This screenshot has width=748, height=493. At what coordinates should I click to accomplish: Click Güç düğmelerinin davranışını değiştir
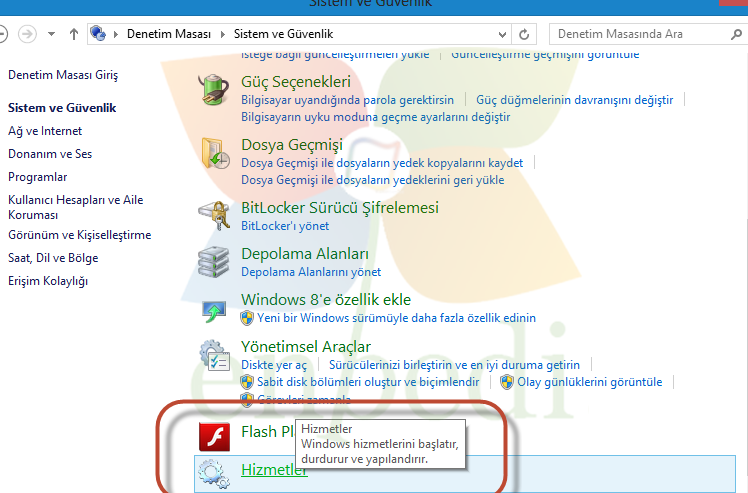(574, 100)
